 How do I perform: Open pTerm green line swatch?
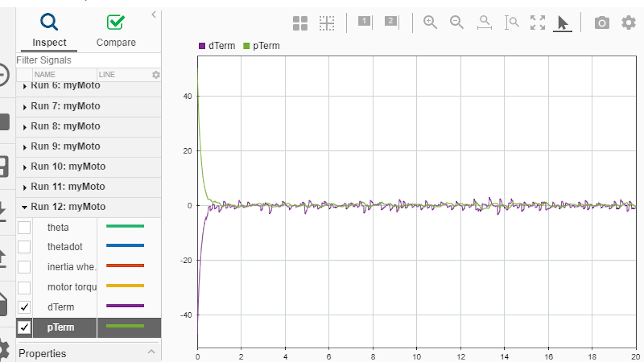pyautogui.click(x=125, y=326)
